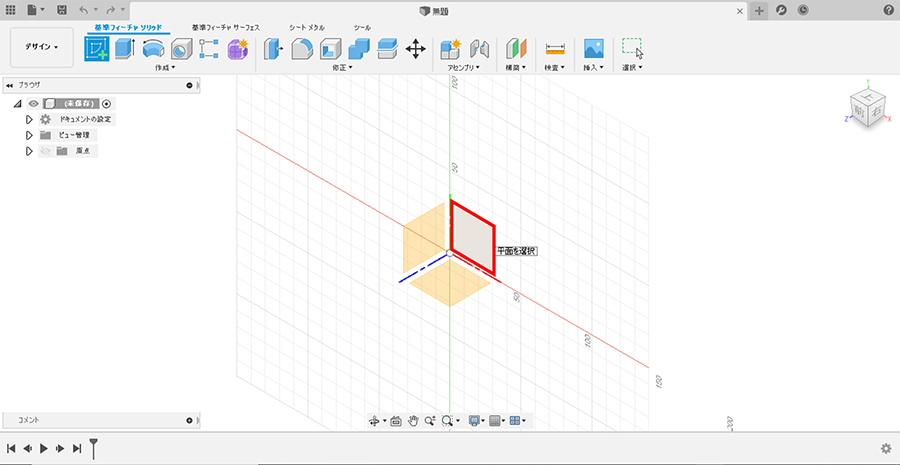Click the window selection tool icon
The height and width of the screenshot is (465, 900).
(633, 49)
